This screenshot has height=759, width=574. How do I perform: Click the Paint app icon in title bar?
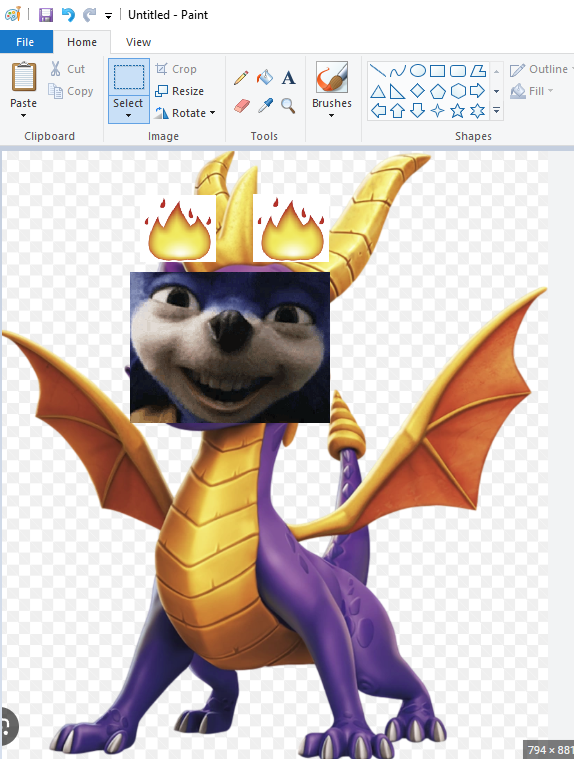(13, 15)
